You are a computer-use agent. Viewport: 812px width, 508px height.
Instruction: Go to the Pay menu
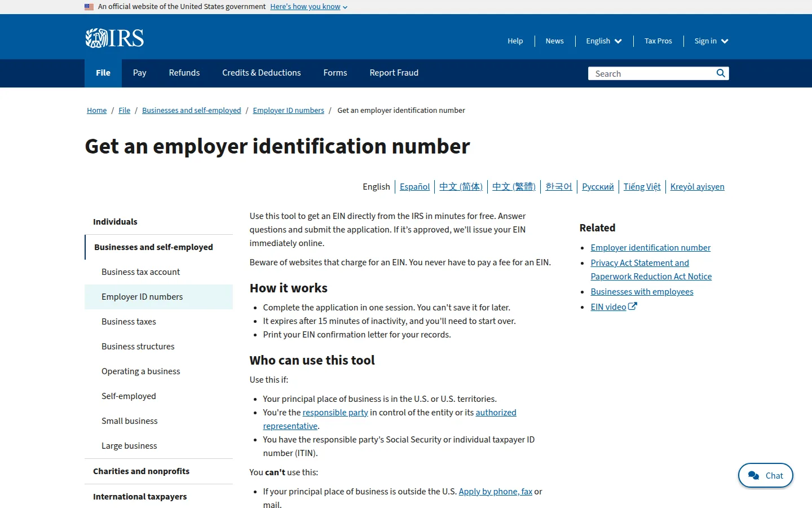coord(140,73)
